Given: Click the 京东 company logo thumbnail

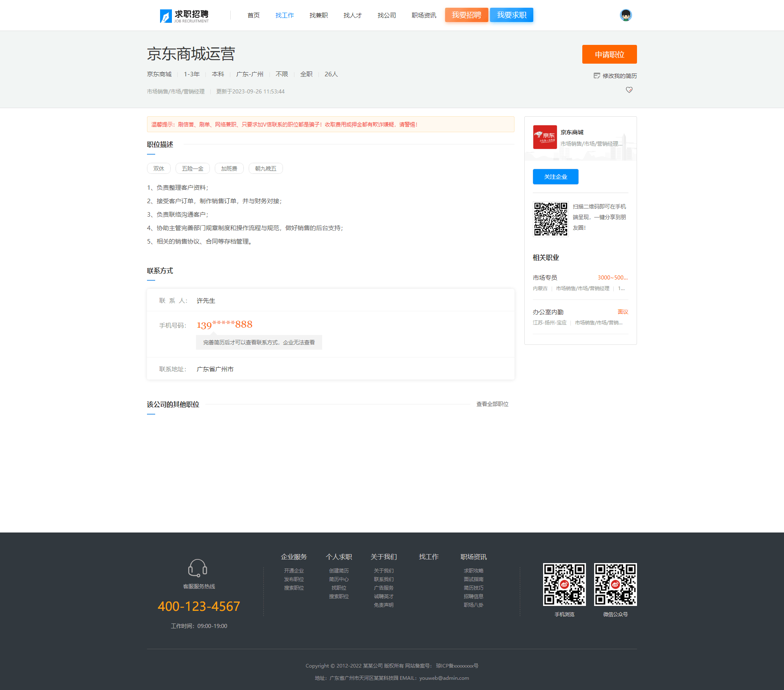Looking at the screenshot, I should click(545, 137).
